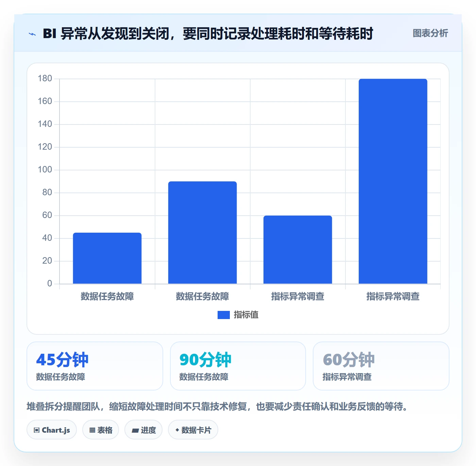Viewport: 476px width, 466px height.
Task: Click the 0 y-axis tick label
Action: click(x=50, y=284)
